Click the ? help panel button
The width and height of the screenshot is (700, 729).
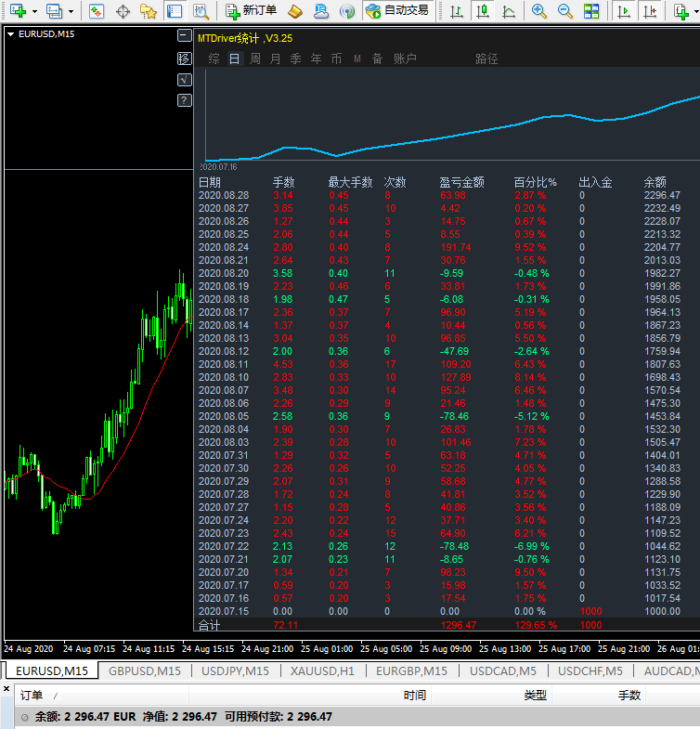pyautogui.click(x=185, y=100)
